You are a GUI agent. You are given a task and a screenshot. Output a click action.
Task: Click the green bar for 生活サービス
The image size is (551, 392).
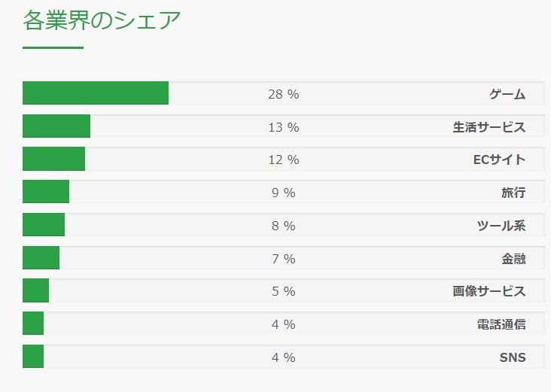(56, 127)
